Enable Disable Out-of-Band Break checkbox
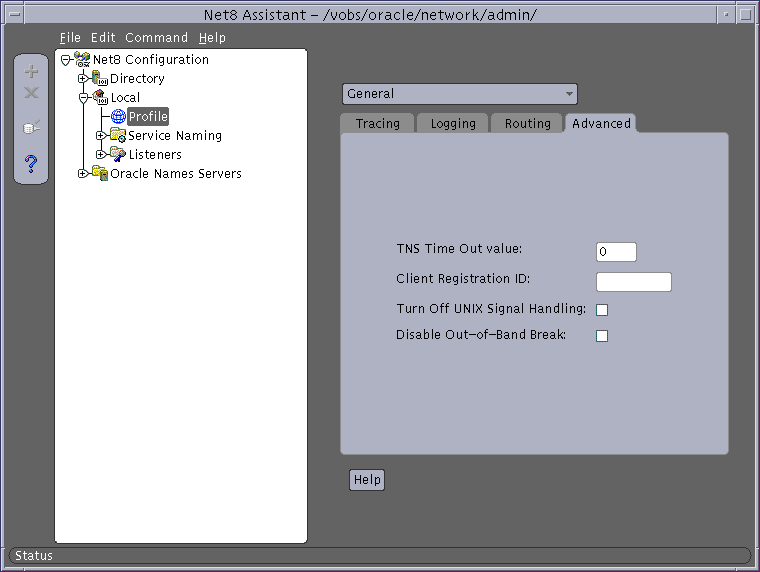This screenshot has height=572, width=760. coord(602,336)
